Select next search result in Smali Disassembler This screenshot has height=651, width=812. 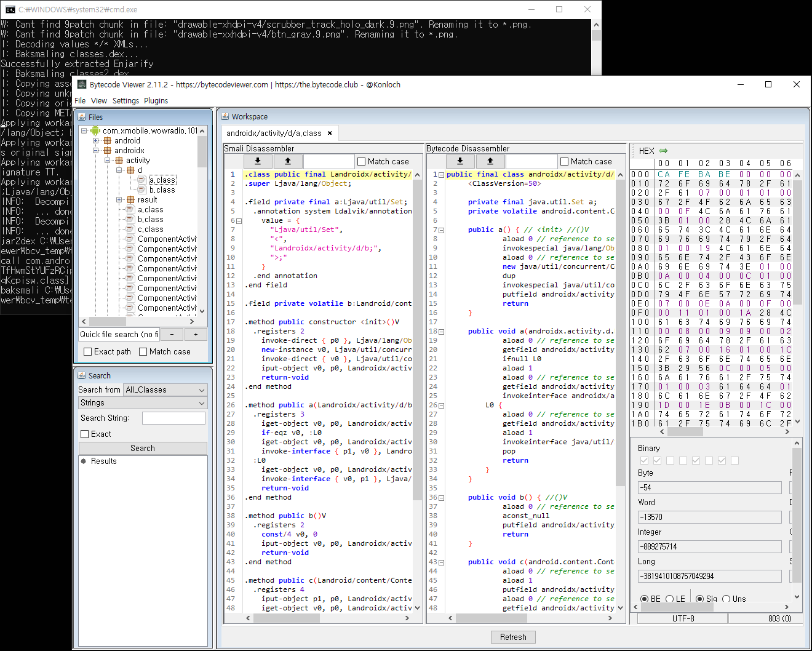(258, 161)
